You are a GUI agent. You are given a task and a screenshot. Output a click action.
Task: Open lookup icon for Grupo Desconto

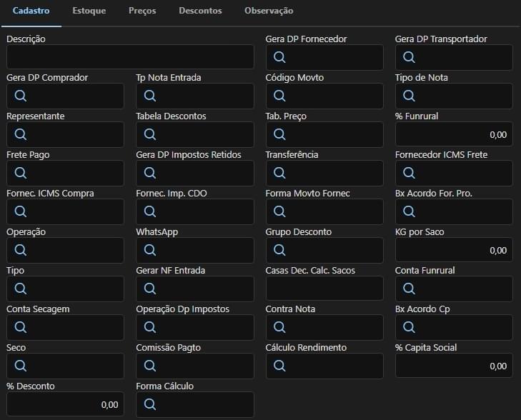[279, 251]
